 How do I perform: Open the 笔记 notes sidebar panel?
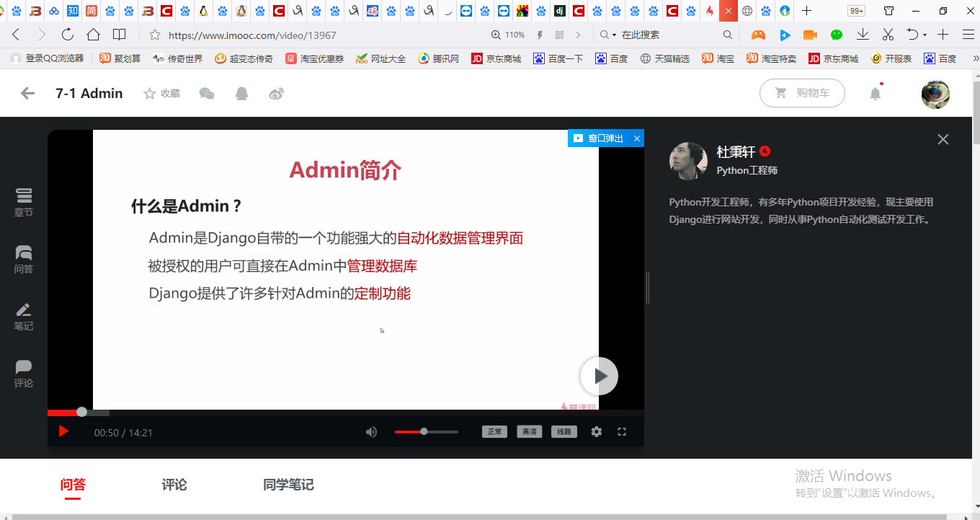pyautogui.click(x=24, y=317)
